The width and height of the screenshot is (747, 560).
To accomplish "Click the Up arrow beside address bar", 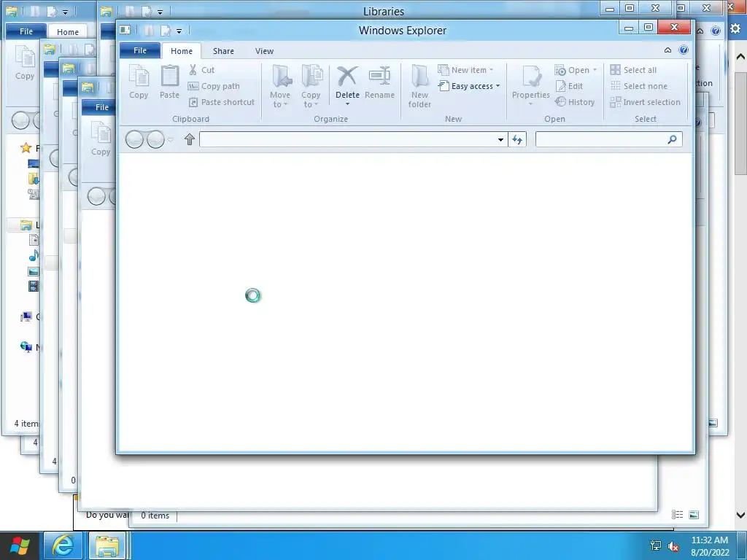I will click(x=190, y=139).
